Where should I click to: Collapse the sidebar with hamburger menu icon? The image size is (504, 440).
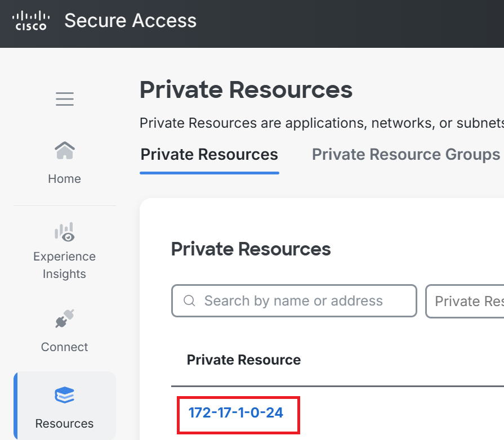pos(65,99)
